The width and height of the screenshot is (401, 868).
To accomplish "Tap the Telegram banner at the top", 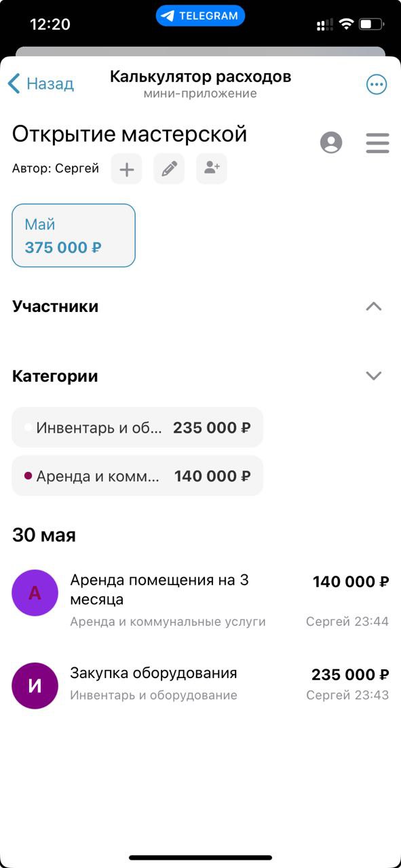I will (200, 15).
